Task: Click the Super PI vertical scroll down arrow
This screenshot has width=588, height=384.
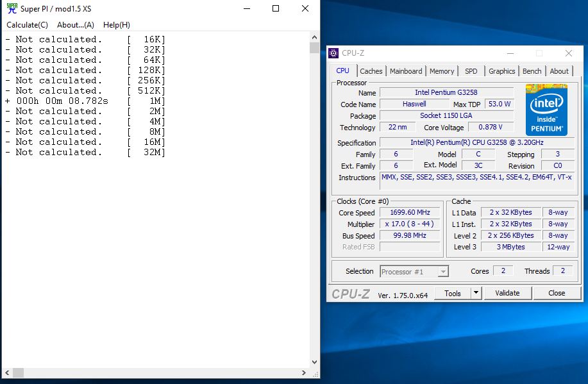Action: click(314, 362)
